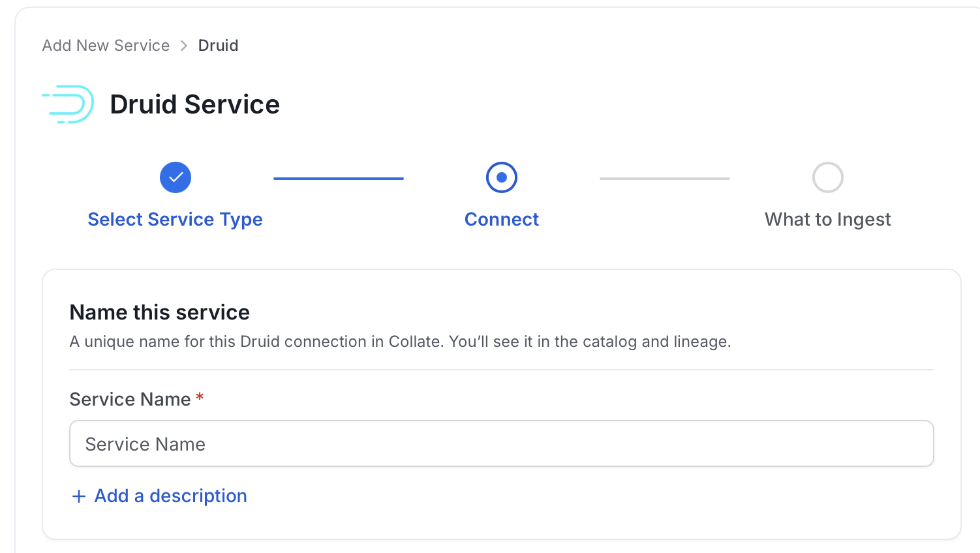Open the What to Ingest step label
Viewport: 980px width, 553px height.
[x=828, y=220]
